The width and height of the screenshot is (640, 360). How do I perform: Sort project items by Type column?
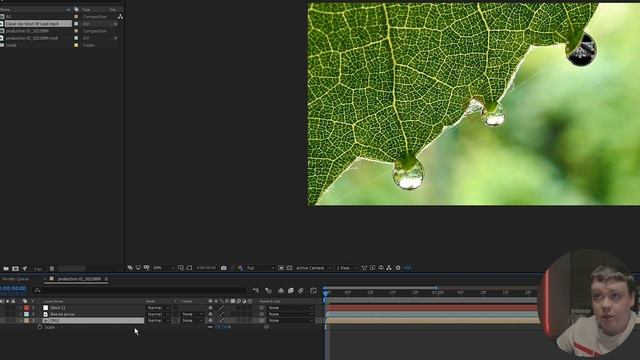click(86, 9)
